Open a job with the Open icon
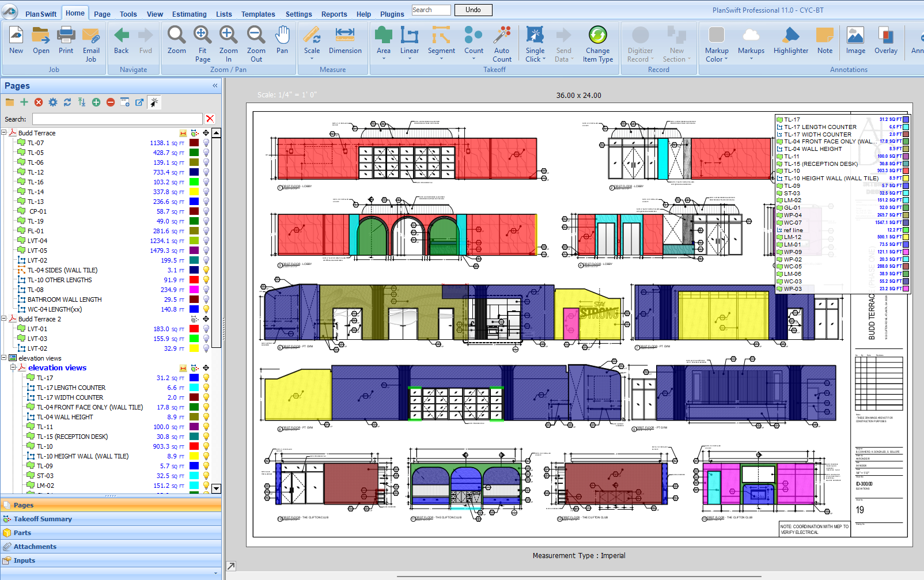This screenshot has height=580, width=924. [41, 36]
